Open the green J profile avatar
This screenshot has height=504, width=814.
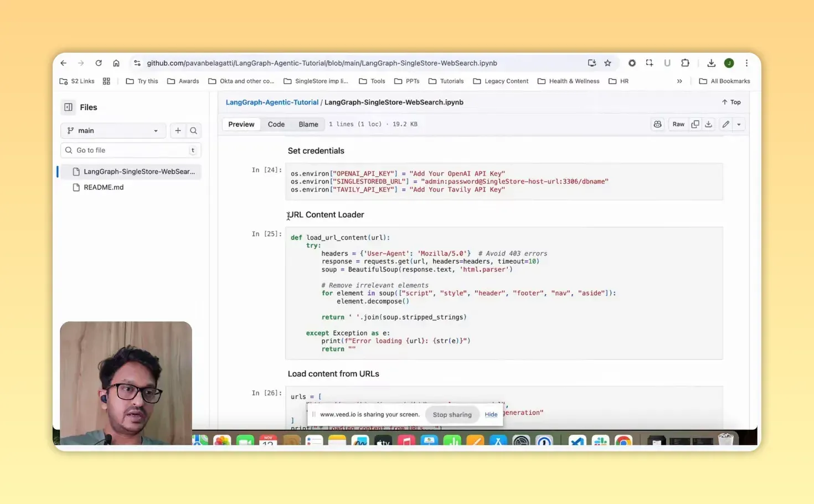tap(729, 63)
